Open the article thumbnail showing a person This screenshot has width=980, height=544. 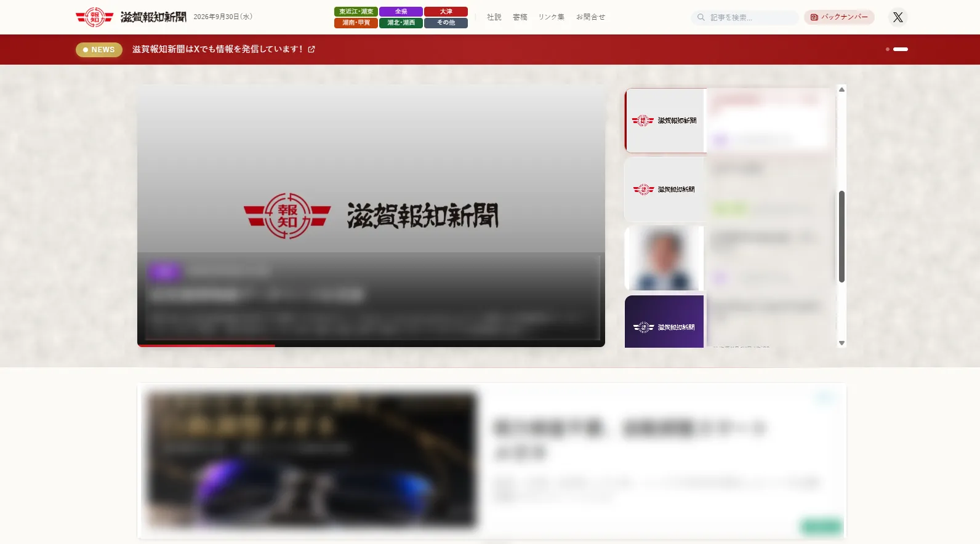pos(665,258)
